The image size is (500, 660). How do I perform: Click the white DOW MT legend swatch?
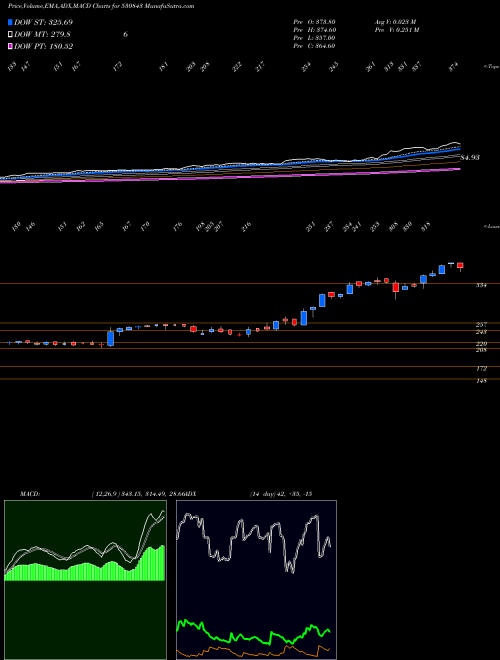(x=10, y=35)
